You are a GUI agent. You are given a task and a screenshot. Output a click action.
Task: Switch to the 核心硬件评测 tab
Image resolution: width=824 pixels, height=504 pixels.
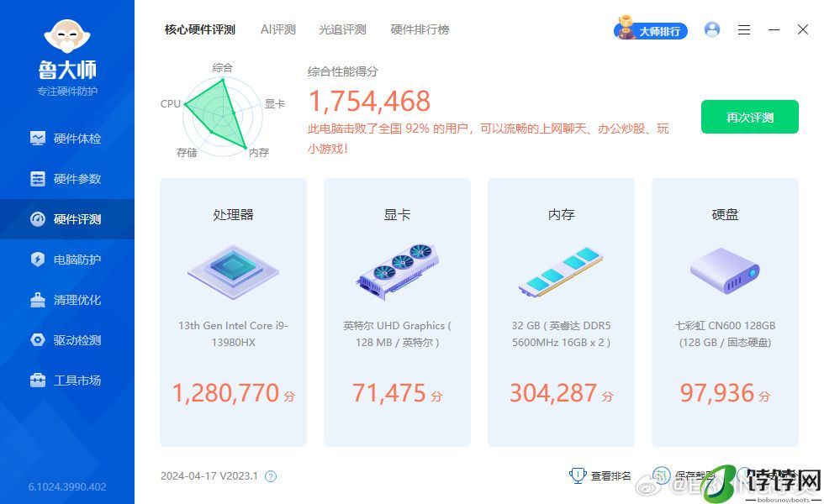coord(200,29)
